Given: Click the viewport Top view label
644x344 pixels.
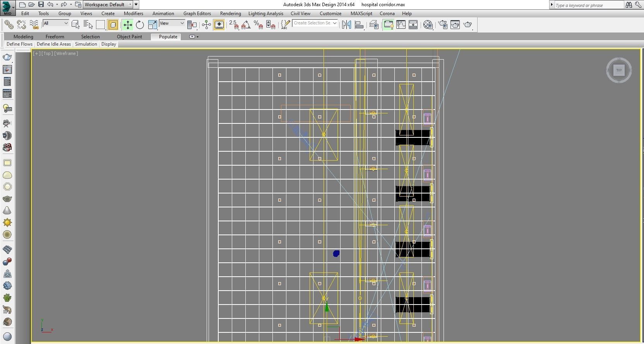Looking at the screenshot, I should click(x=47, y=53).
